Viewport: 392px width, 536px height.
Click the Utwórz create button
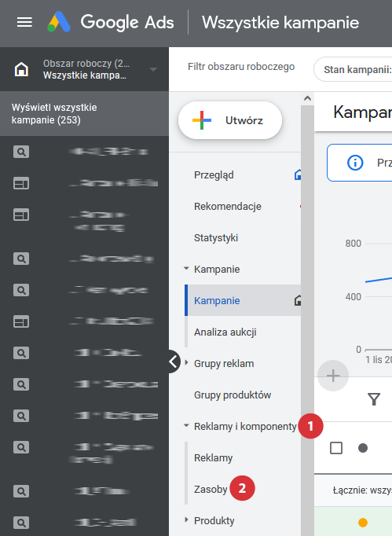(x=230, y=120)
